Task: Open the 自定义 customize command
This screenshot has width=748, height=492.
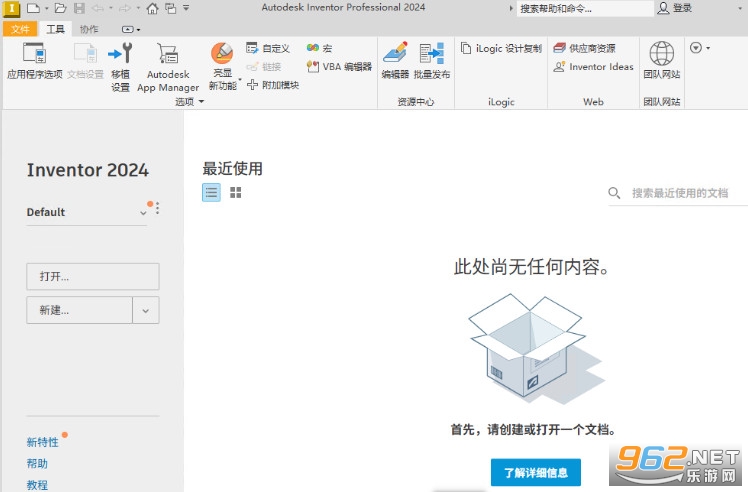Action: pyautogui.click(x=268, y=48)
